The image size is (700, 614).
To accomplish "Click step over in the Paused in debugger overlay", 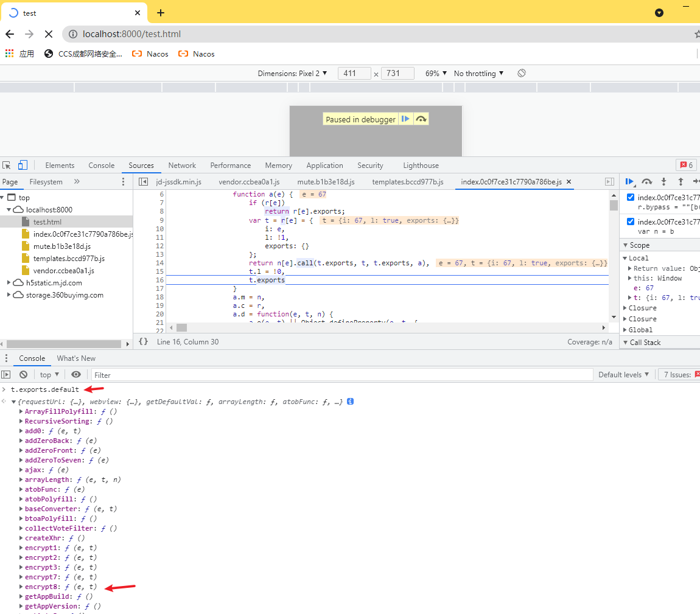I will (421, 119).
